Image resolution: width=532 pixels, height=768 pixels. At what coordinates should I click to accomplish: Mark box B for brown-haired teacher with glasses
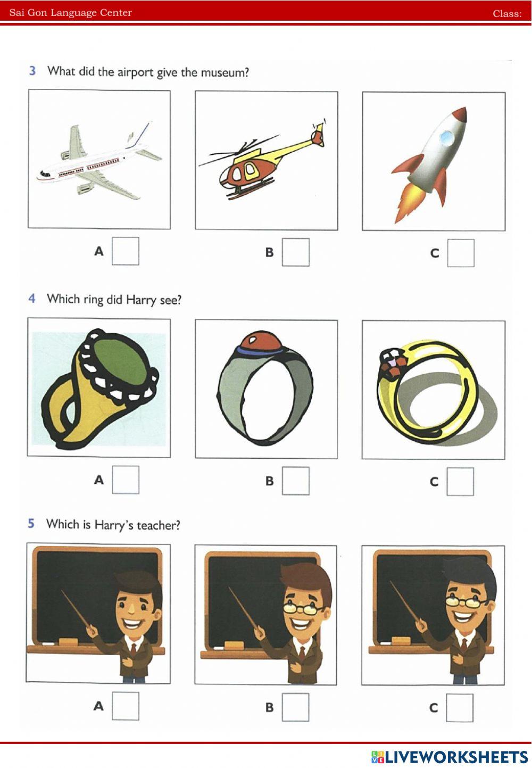296,707
